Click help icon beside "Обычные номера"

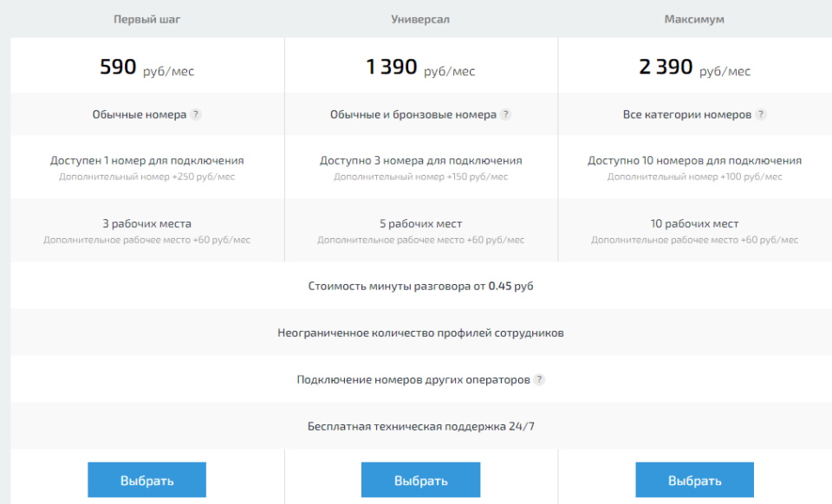[196, 114]
